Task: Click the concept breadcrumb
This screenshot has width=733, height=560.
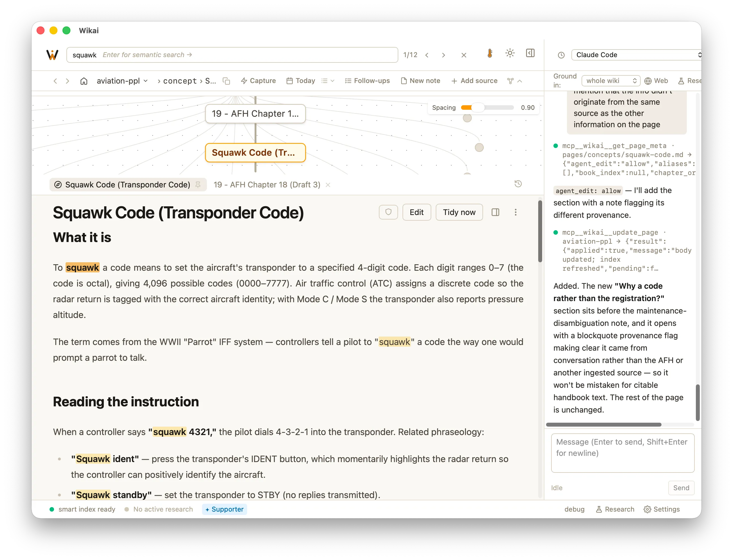Action: (180, 81)
